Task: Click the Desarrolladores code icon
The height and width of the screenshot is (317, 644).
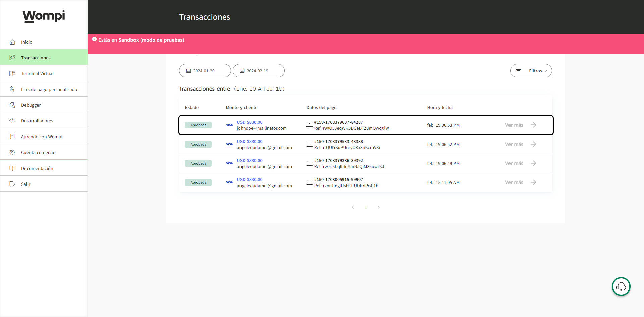Action: 12,121
